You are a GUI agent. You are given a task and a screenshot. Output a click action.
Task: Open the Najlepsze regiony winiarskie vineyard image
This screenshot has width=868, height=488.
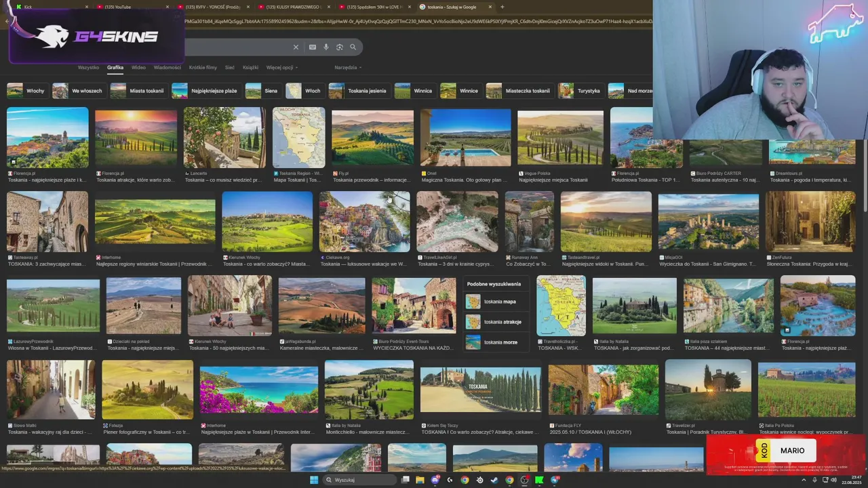click(155, 222)
